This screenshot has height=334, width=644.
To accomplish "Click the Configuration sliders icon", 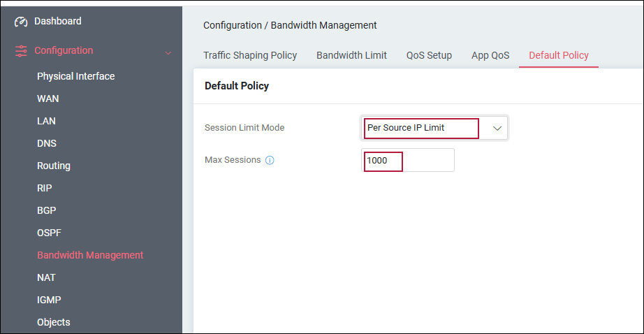I will pyautogui.click(x=21, y=51).
